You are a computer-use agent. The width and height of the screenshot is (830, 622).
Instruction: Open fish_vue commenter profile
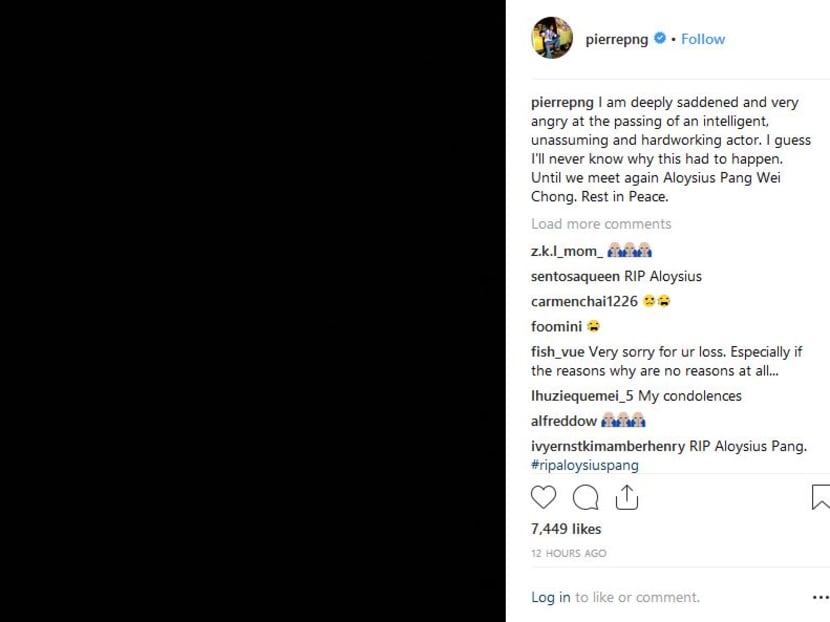click(x=558, y=351)
